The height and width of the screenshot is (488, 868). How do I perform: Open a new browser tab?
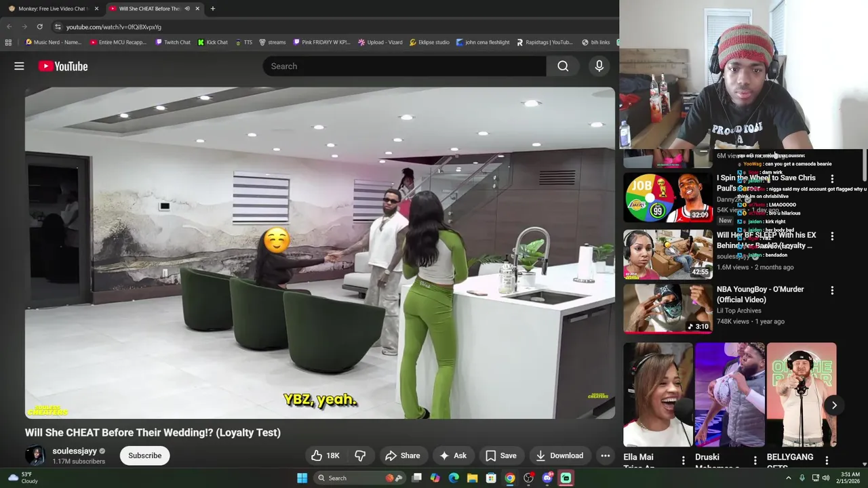212,9
